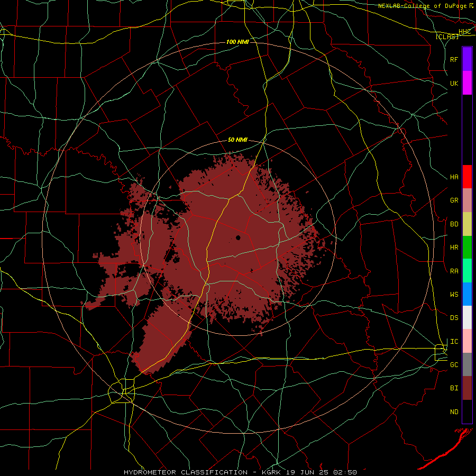Click the NEXLAB-College of DuPage credit text
476x476 pixels.
422,6
